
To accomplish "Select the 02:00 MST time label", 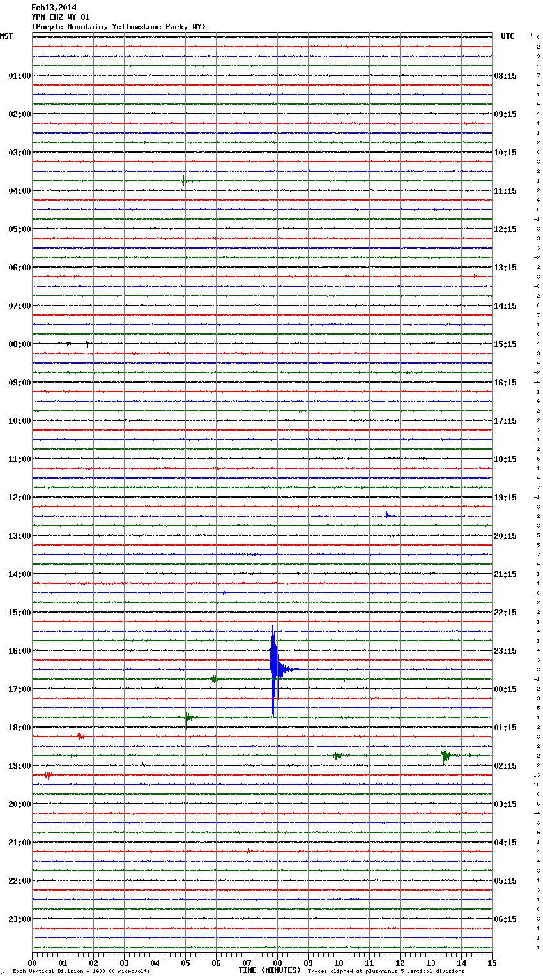I will click(x=20, y=114).
